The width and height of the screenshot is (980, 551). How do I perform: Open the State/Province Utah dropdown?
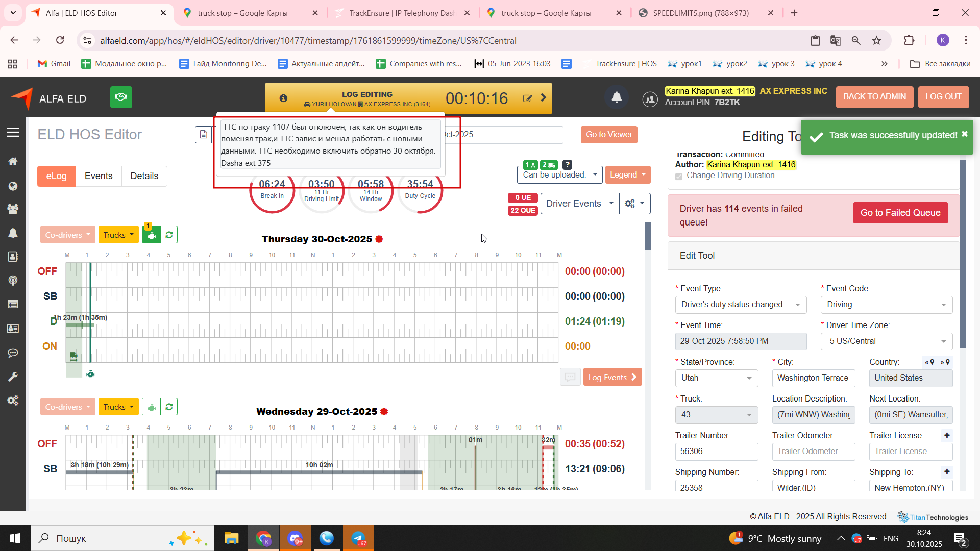pyautogui.click(x=716, y=378)
